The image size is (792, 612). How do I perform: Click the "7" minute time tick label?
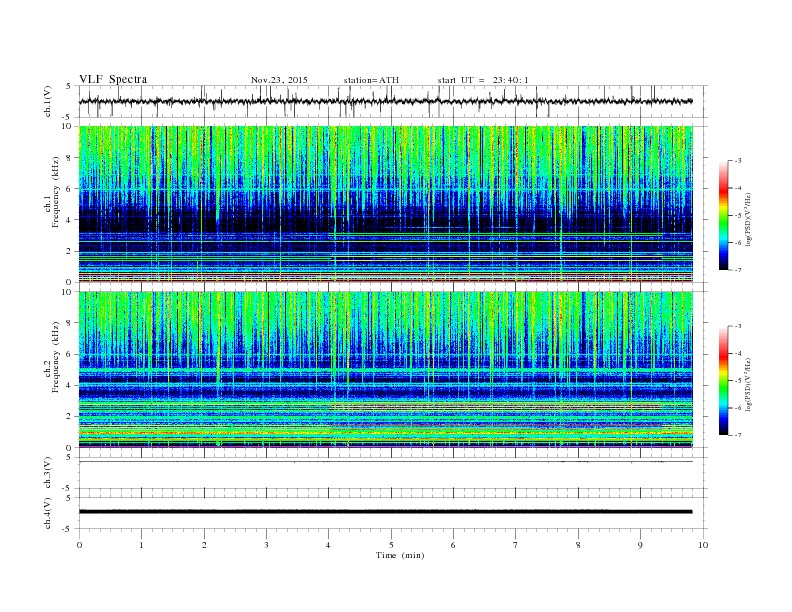point(516,545)
